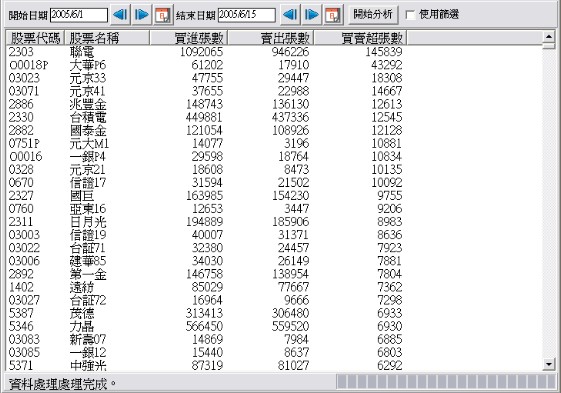Screen dimensions: 561x393
Task: Sort by 買進張數 column header
Action: pyautogui.click(x=189, y=38)
